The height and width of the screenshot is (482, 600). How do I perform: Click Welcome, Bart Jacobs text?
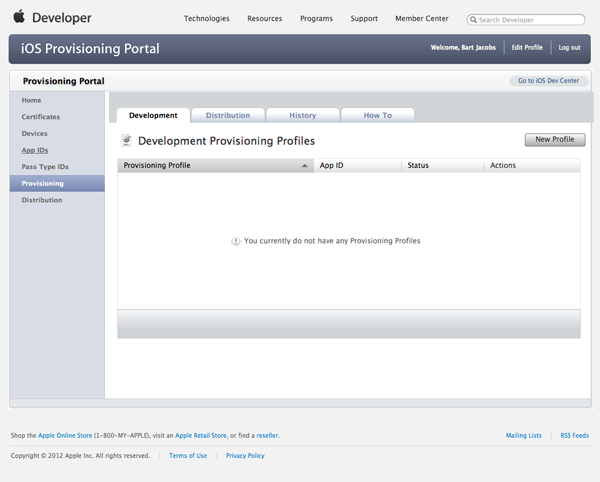point(463,47)
